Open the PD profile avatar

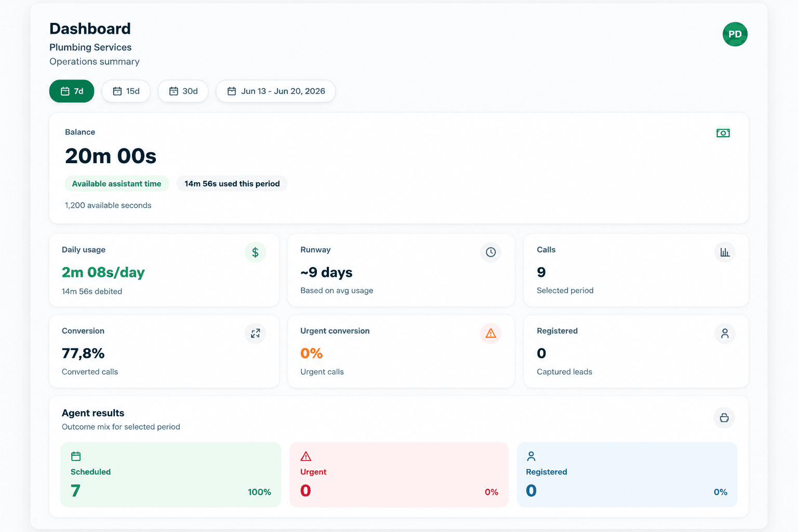(x=735, y=34)
